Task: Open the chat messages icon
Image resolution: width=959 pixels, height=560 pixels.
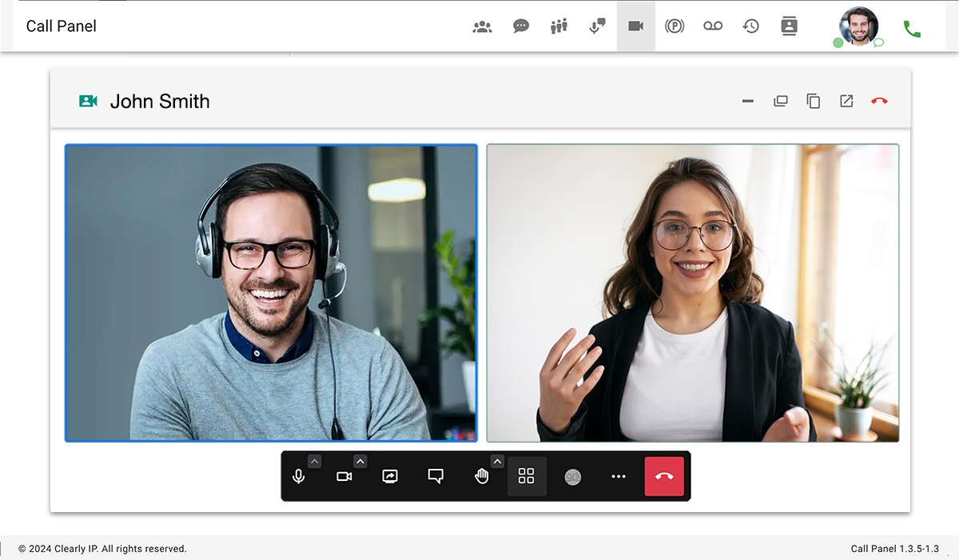Action: tap(520, 26)
